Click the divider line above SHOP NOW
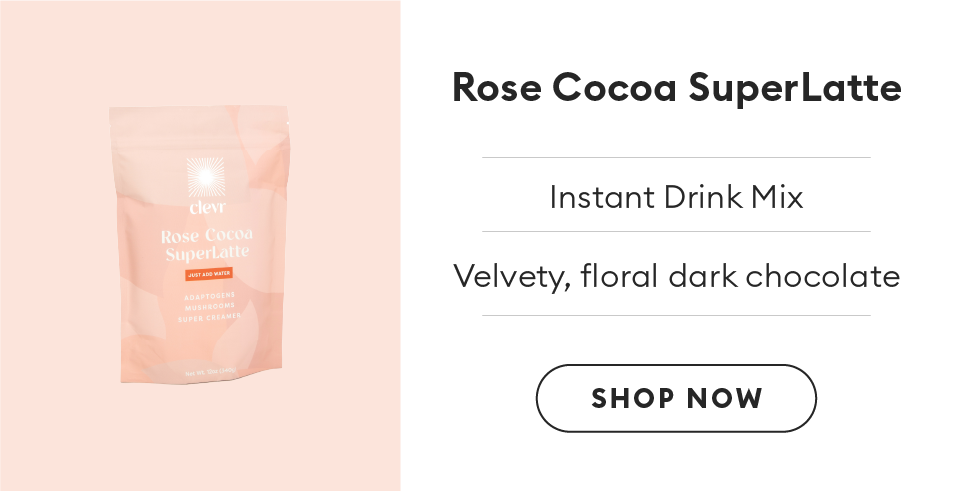The image size is (961, 491). (x=676, y=316)
